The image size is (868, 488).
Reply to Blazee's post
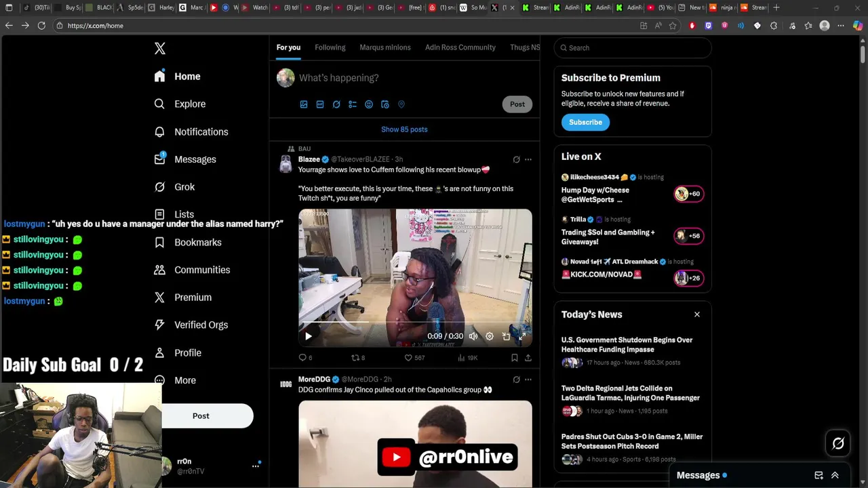pos(305,358)
